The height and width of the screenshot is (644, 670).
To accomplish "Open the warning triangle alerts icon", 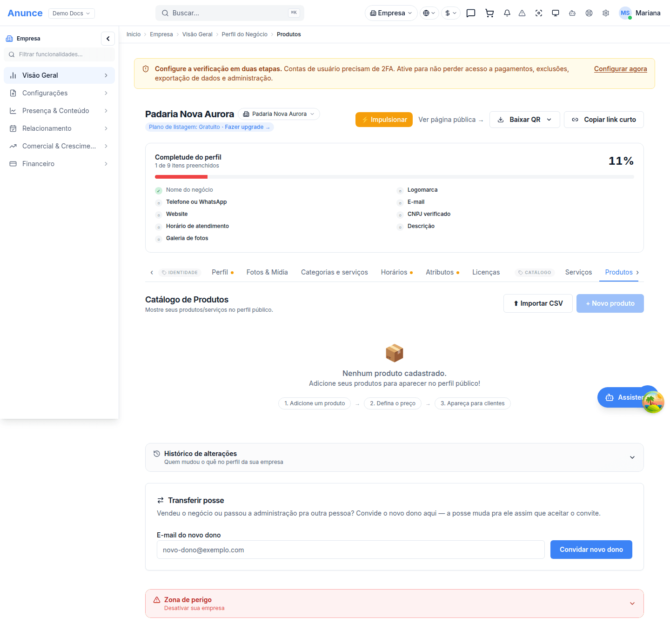I will [x=522, y=13].
